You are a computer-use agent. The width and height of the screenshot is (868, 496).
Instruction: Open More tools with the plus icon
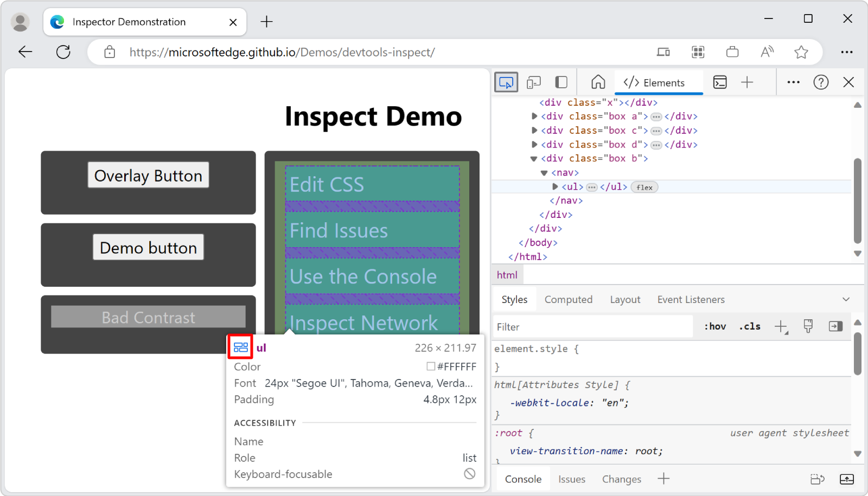point(747,82)
